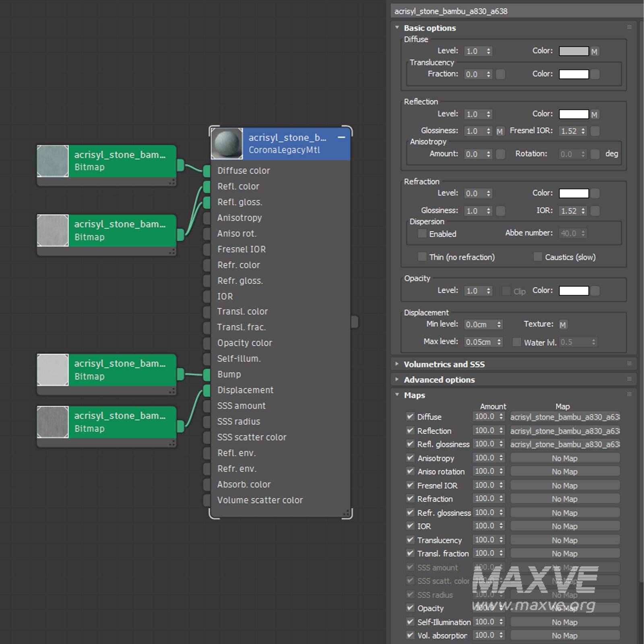This screenshot has width=644, height=644.
Task: Click the material node output socket
Action: (x=355, y=322)
